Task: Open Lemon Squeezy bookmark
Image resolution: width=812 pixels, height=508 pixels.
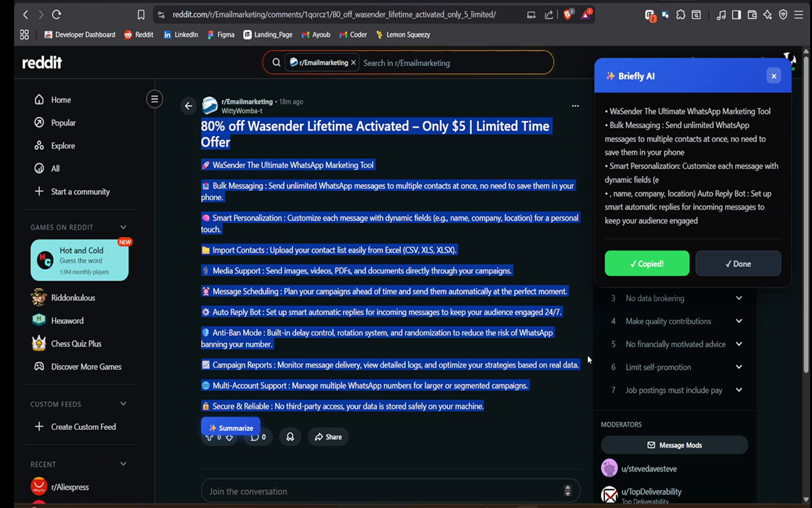Action: click(403, 35)
